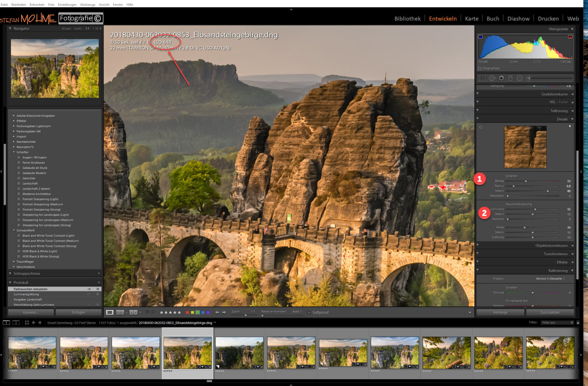The width and height of the screenshot is (588, 386).
Task: Open the Werkzeuge menu
Action: (88, 5)
